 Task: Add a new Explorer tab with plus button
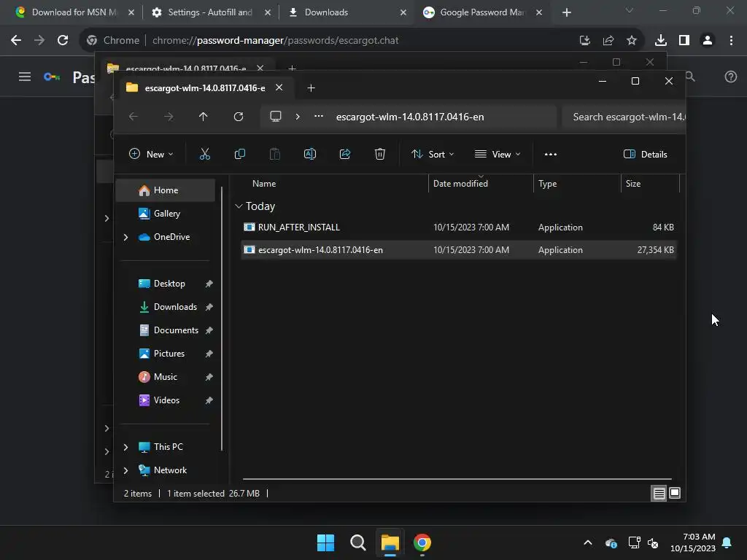click(x=311, y=88)
